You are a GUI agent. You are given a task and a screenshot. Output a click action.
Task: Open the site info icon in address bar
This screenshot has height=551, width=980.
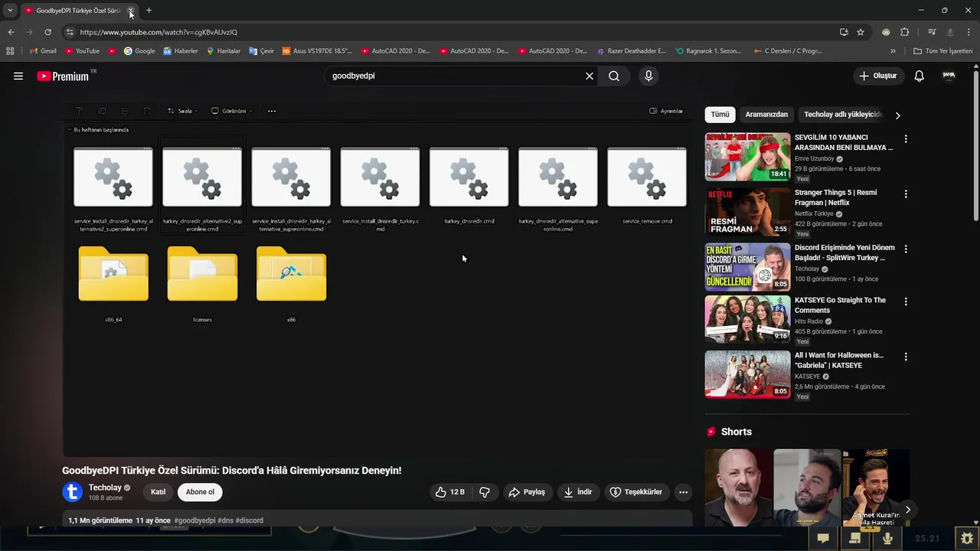[x=70, y=32]
